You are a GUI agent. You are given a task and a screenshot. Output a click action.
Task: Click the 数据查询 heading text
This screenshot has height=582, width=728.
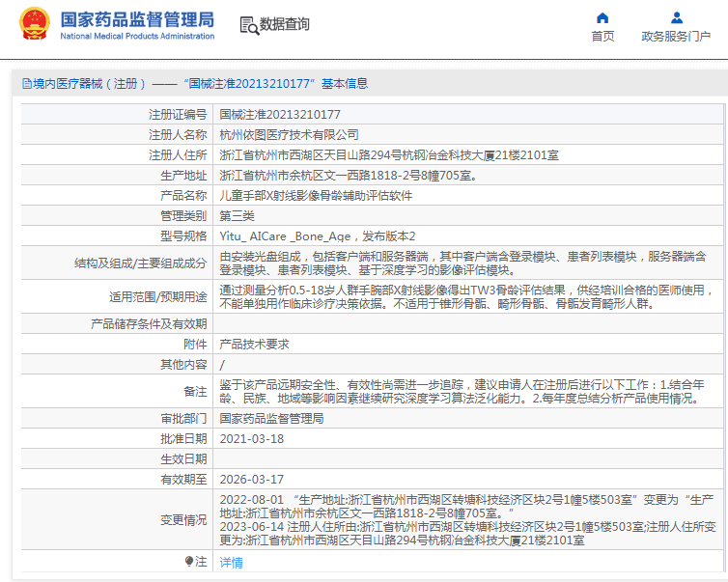coord(285,24)
